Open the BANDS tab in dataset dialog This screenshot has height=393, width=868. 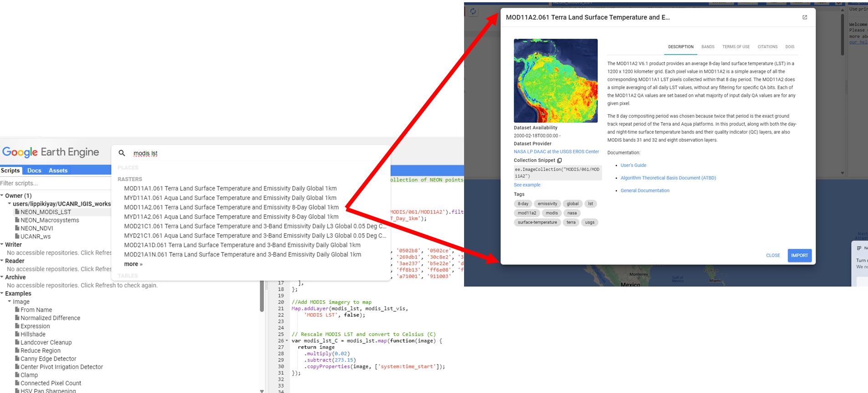tap(708, 47)
